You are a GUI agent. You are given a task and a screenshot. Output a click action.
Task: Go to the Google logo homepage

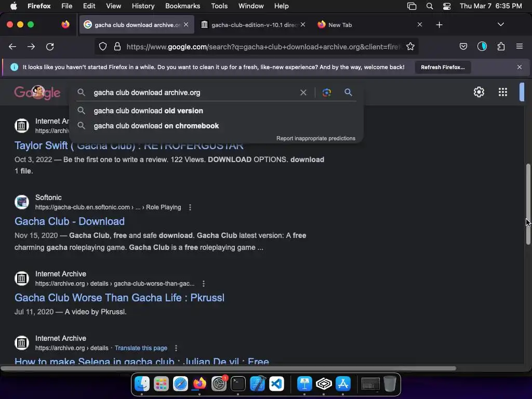pyautogui.click(x=37, y=92)
